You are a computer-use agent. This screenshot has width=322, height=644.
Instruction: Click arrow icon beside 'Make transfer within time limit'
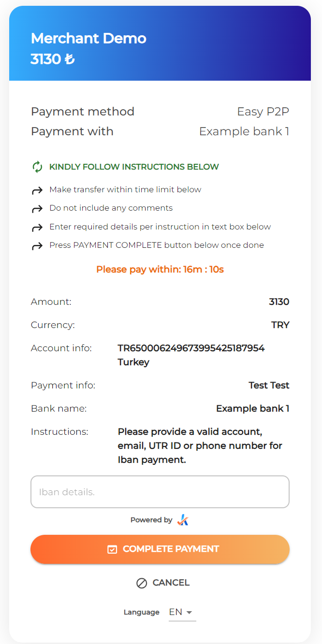coord(37,190)
